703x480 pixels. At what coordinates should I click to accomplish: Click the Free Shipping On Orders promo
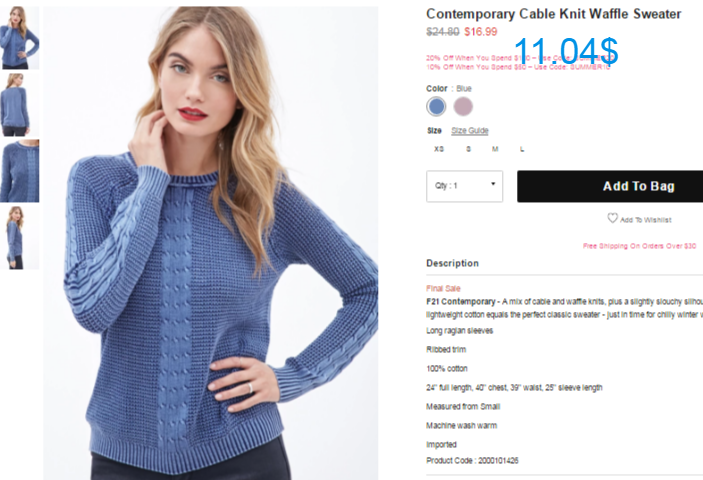pyautogui.click(x=639, y=246)
